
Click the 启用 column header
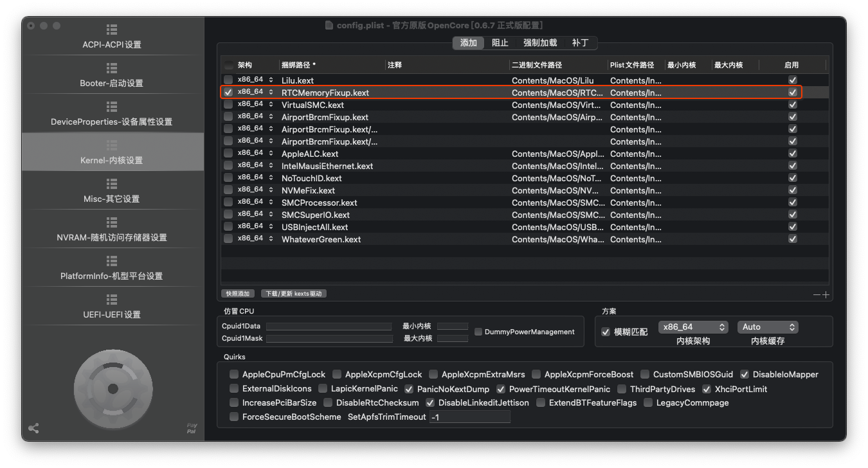(x=792, y=65)
